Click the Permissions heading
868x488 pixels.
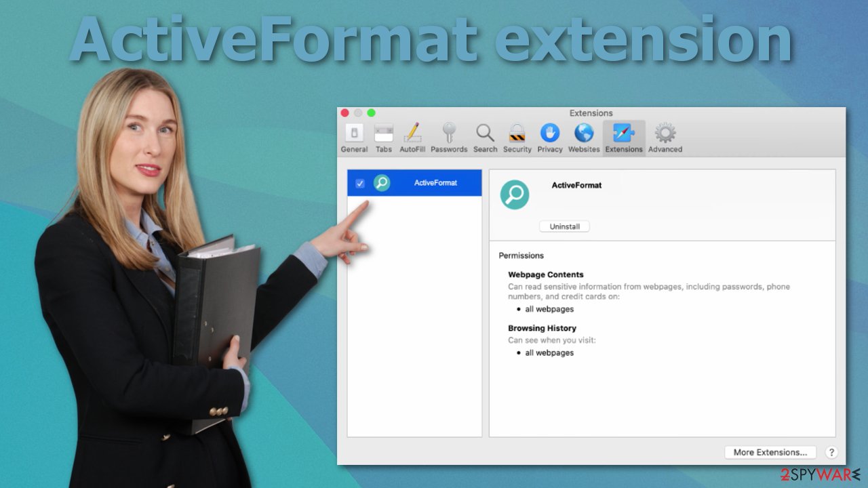click(x=521, y=256)
